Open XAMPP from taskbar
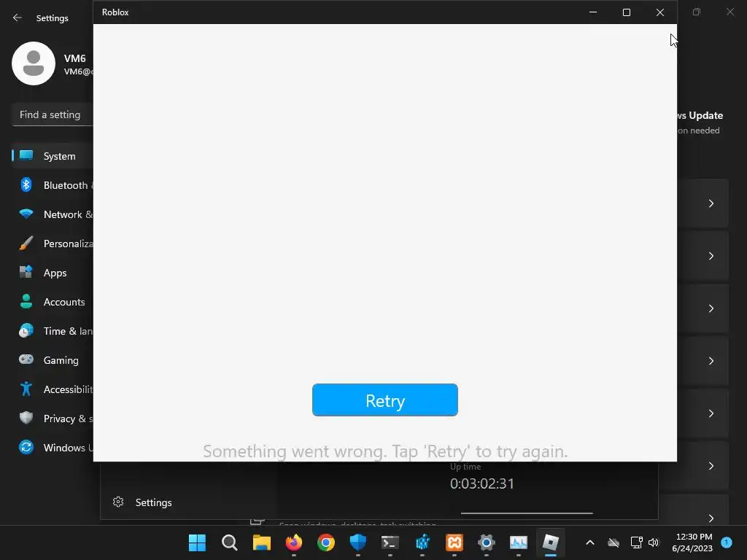The width and height of the screenshot is (747, 560). click(454, 542)
